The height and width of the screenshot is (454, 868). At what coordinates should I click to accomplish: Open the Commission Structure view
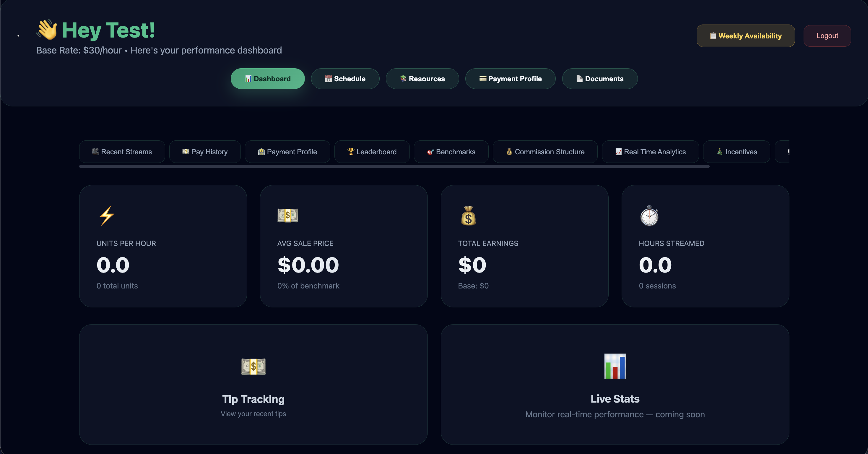point(545,152)
